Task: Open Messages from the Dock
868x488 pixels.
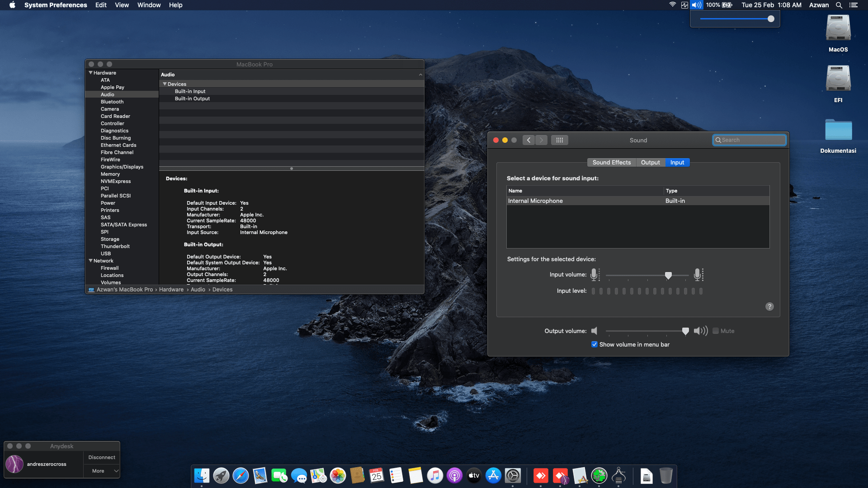Action: tap(299, 476)
